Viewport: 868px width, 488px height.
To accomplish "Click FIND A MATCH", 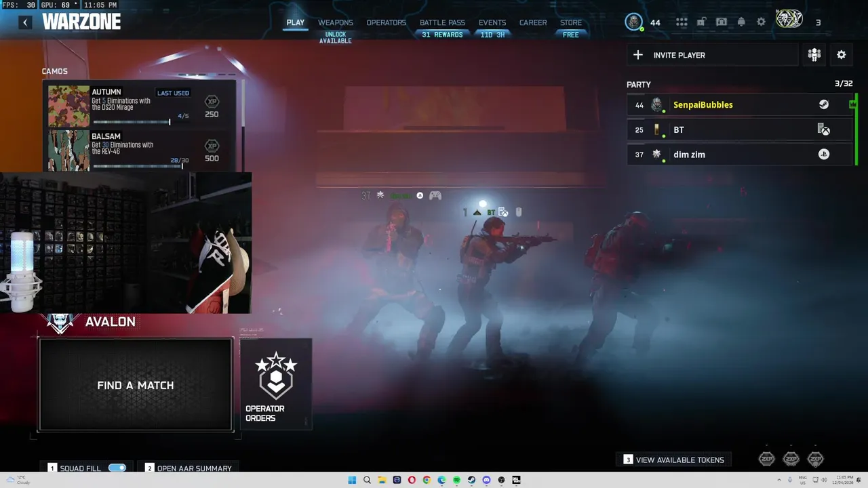I will (x=136, y=384).
